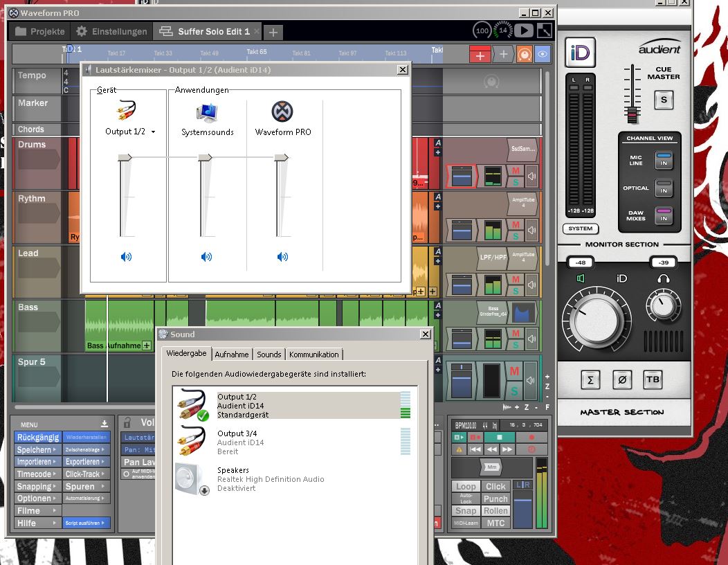This screenshot has width=728, height=565.
Task: Click the red add track plus icon
Action: (x=480, y=55)
